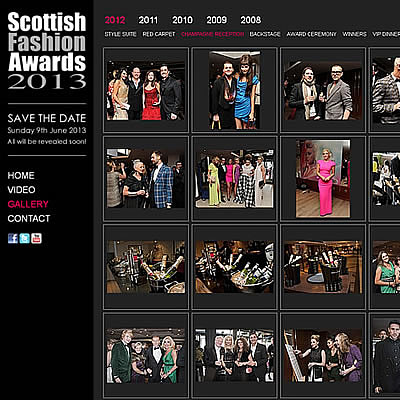Screen dimensions: 400x400
Task: Go to the Home page
Action: (21, 175)
